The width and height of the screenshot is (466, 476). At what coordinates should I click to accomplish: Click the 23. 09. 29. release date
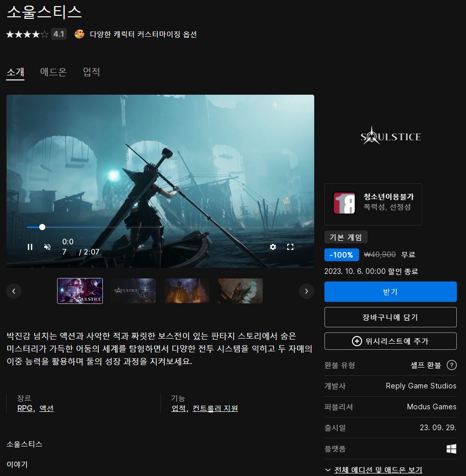438,428
